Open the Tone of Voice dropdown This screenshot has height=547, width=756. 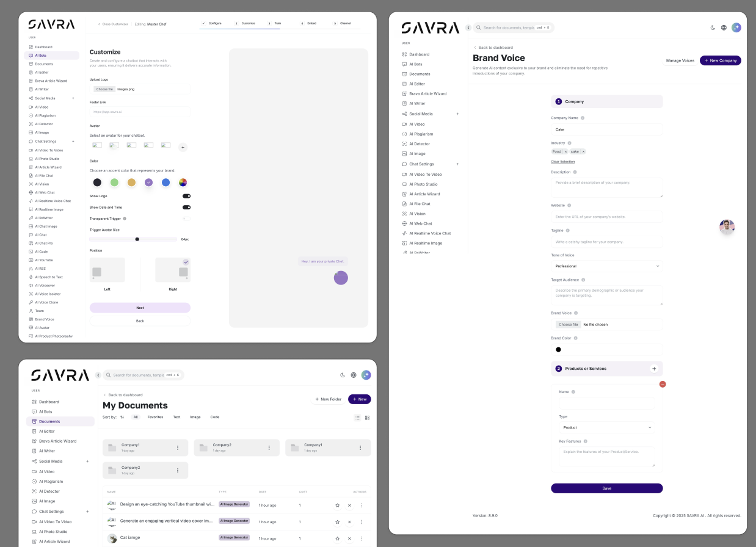click(606, 266)
